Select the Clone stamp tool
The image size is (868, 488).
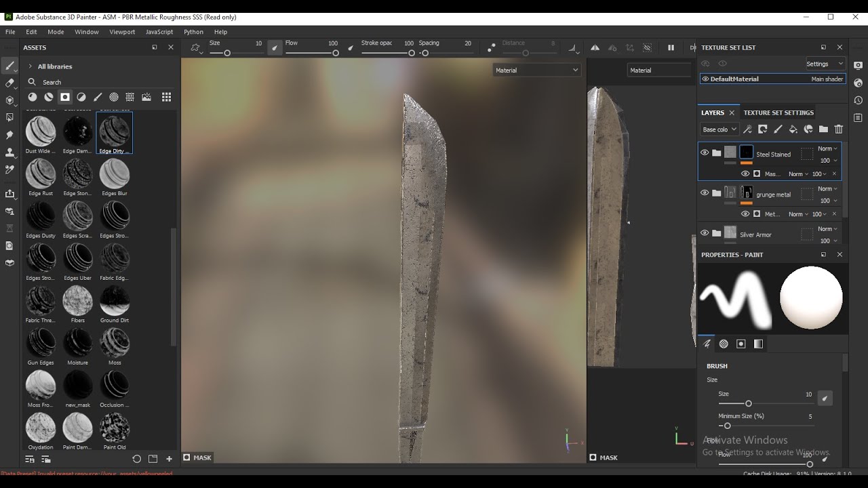(9, 152)
